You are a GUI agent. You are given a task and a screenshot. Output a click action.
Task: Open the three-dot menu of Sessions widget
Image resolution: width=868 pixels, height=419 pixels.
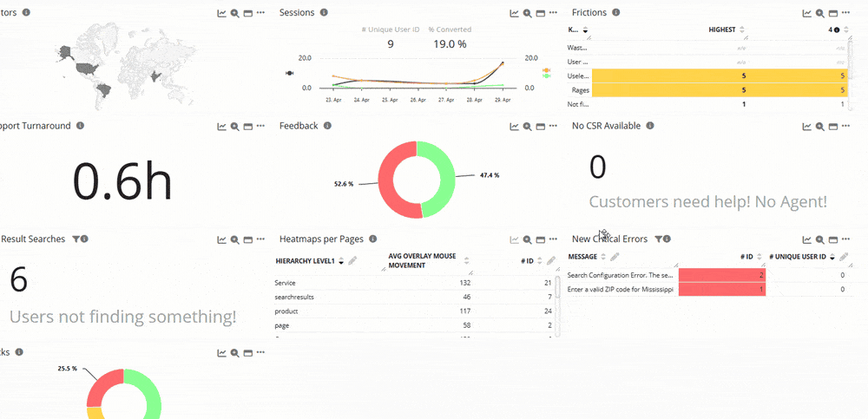[554, 13]
